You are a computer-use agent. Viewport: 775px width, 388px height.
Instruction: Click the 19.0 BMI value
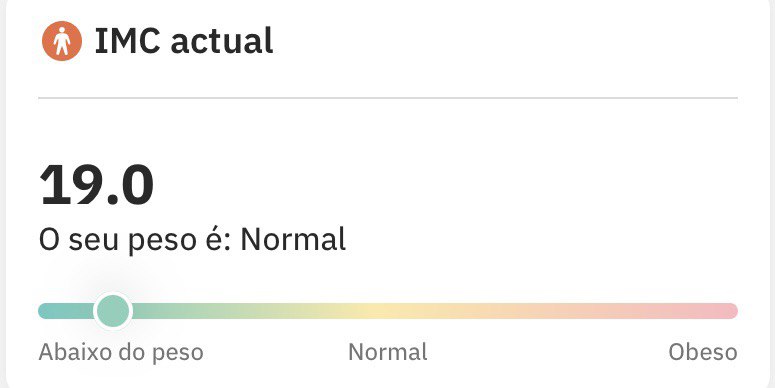click(x=96, y=185)
